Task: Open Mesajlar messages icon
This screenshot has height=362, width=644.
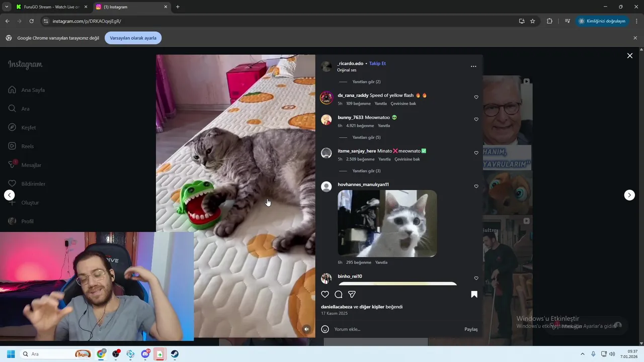Action: (12, 165)
